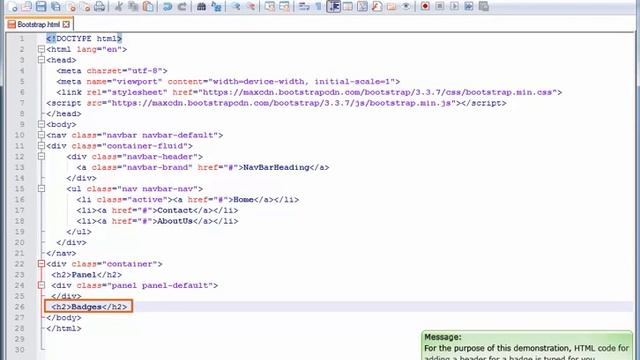Click the Home list item text

point(243,200)
